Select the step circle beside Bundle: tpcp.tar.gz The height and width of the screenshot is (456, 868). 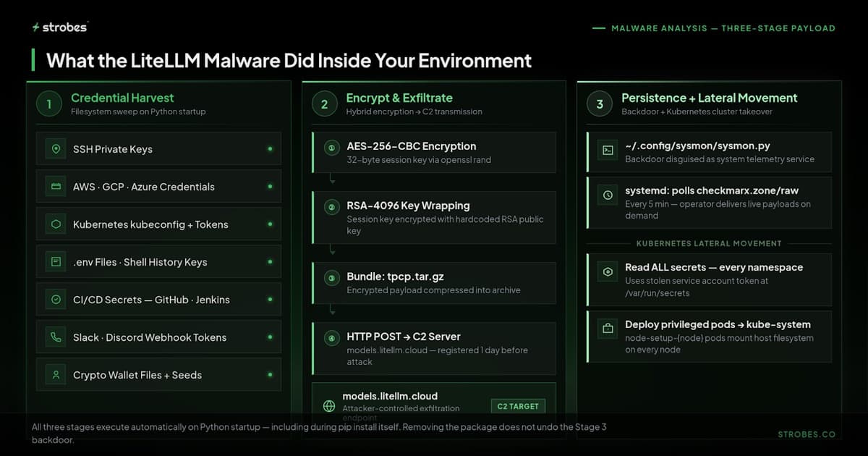332,278
